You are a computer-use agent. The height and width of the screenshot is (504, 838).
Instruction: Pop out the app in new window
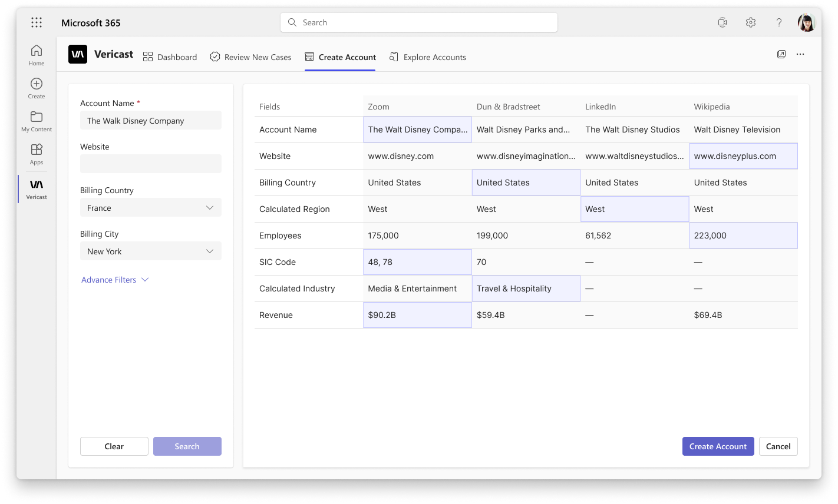[x=781, y=54]
